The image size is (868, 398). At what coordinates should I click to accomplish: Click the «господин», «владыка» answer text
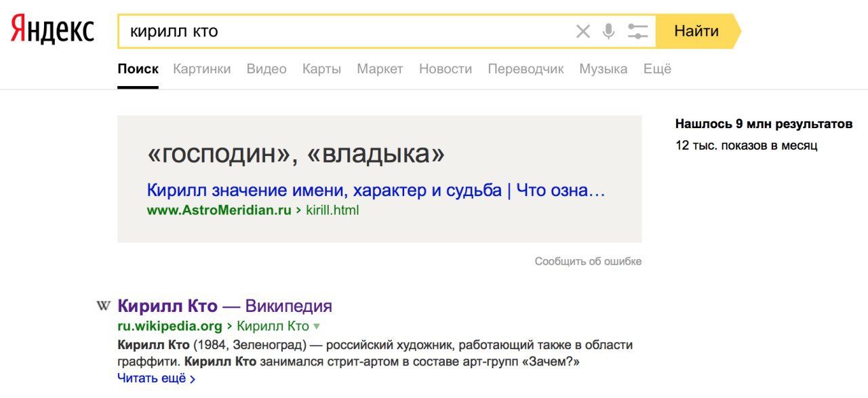point(296,155)
